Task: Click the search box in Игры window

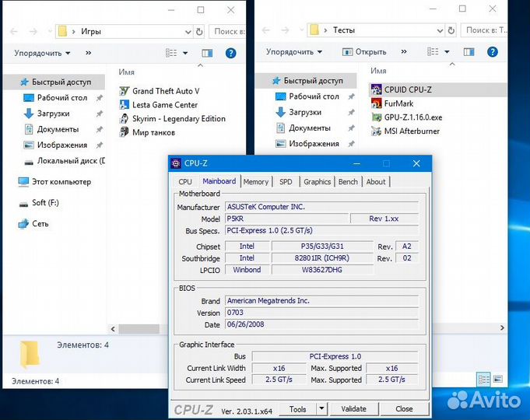Action: point(227,32)
